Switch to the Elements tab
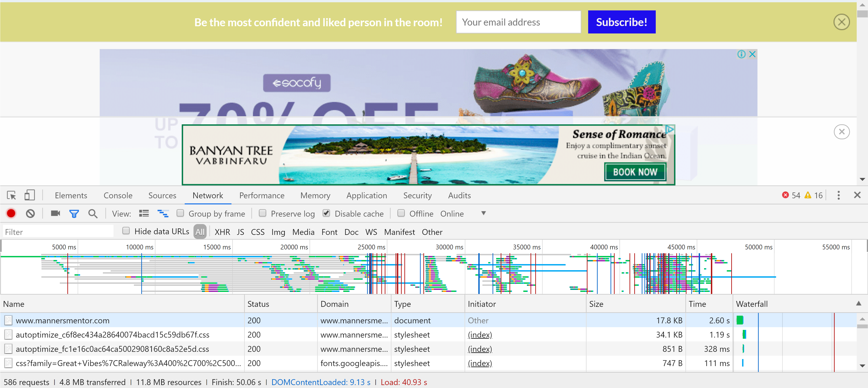Image resolution: width=868 pixels, height=388 pixels. pyautogui.click(x=71, y=196)
